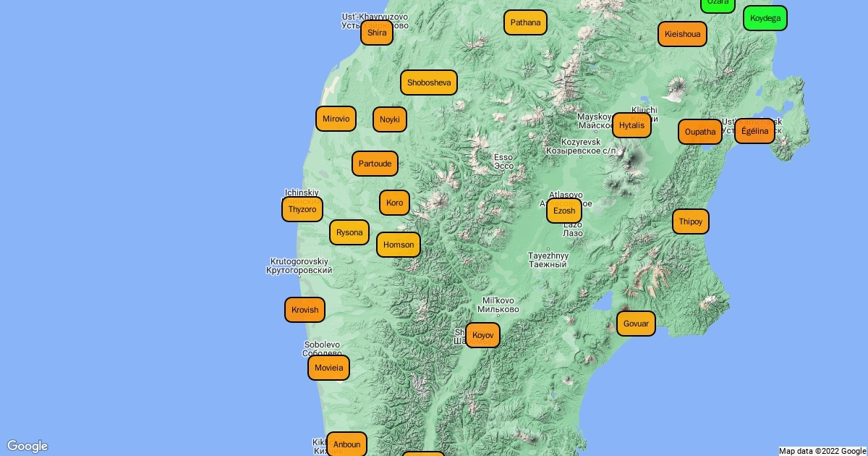Click the Partoude marker
The height and width of the screenshot is (456, 868).
pos(375,164)
